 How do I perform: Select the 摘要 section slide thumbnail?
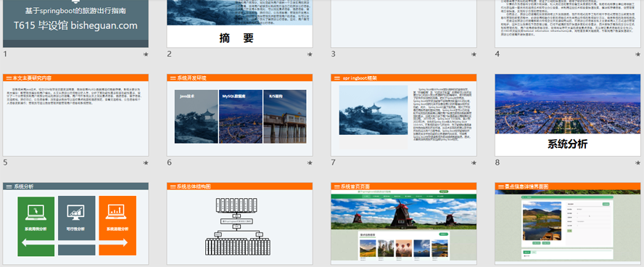click(240, 24)
